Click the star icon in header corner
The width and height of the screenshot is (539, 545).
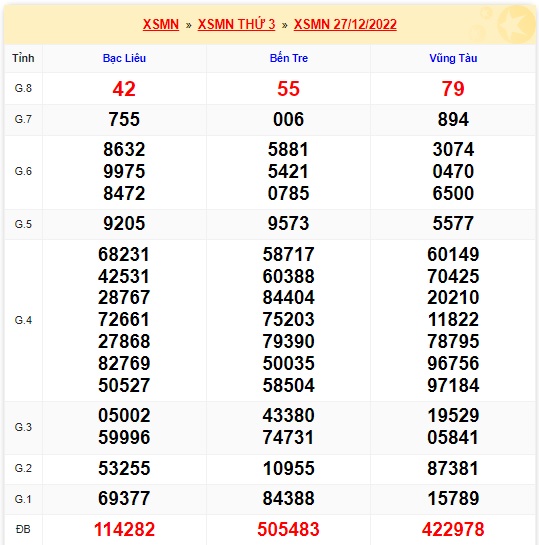(515, 24)
